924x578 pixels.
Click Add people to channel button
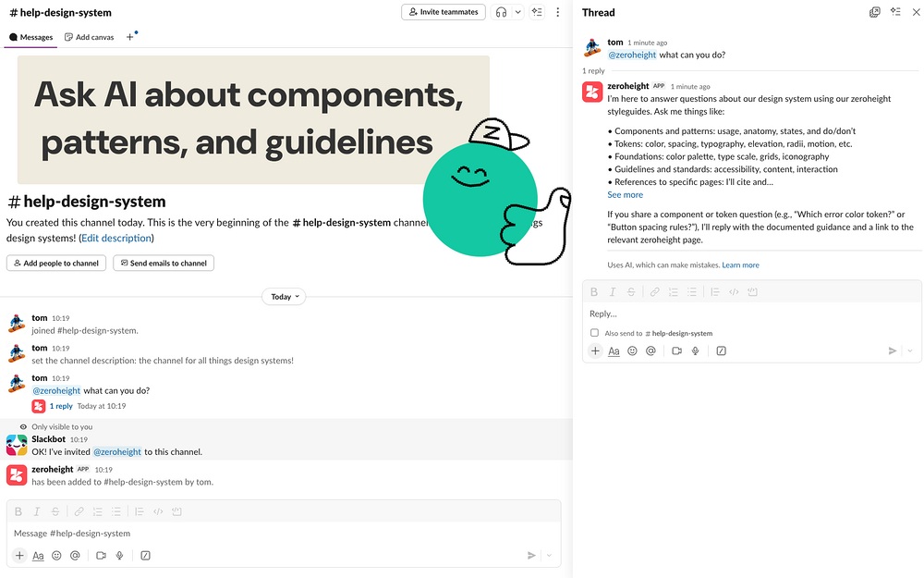(x=56, y=263)
